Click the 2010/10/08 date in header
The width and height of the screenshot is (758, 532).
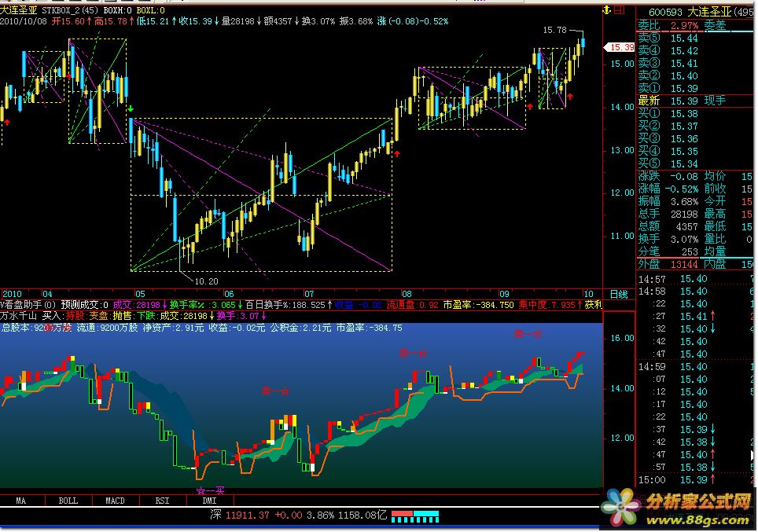coord(24,21)
